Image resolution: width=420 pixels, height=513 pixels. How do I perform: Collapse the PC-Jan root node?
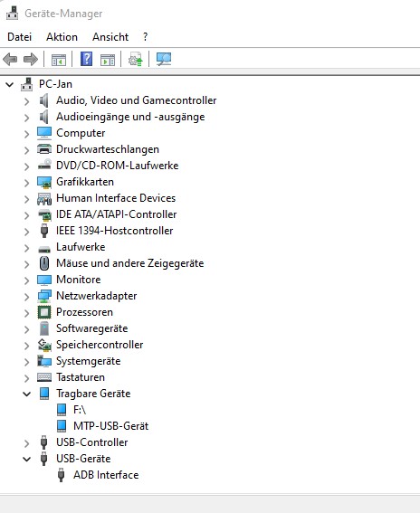click(x=9, y=85)
